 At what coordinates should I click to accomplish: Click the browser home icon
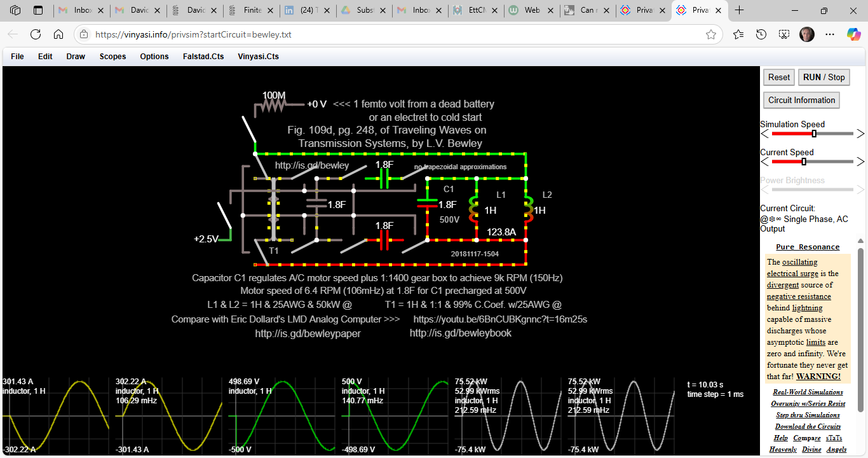click(x=58, y=34)
